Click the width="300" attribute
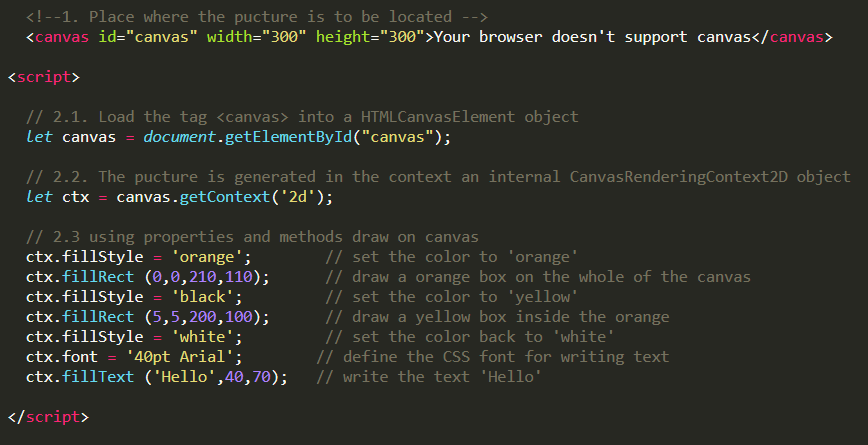 click(256, 37)
